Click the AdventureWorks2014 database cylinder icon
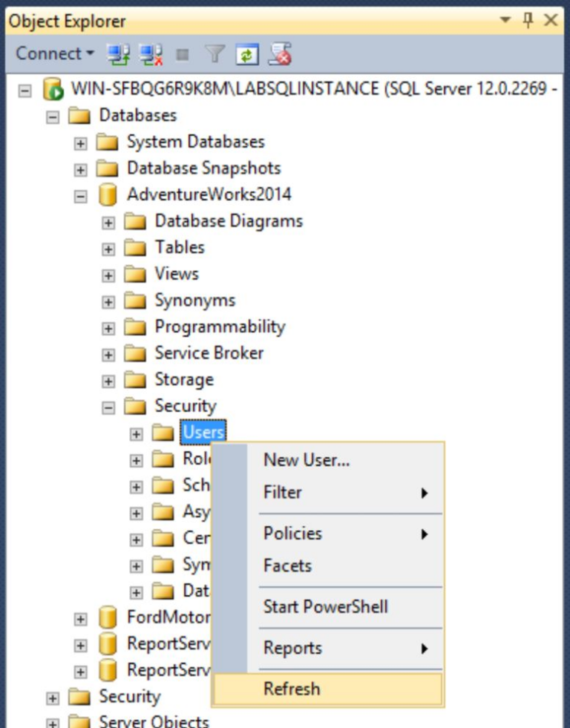Image resolution: width=570 pixels, height=728 pixels. (107, 195)
